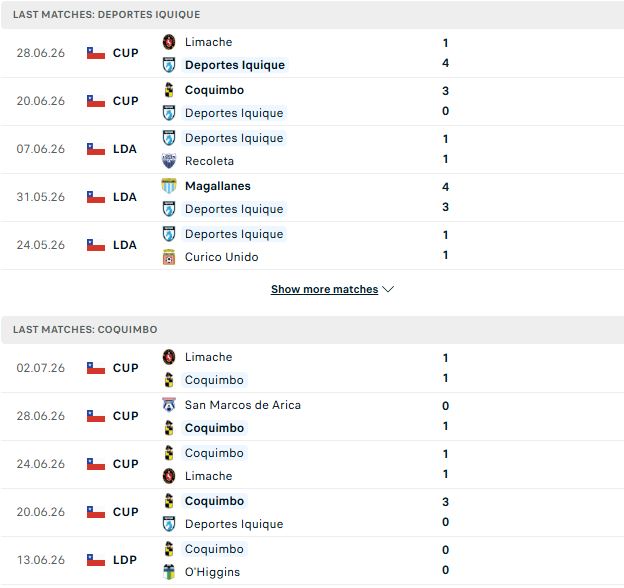
Task: Click the Last Matches: Coquimbo header
Action: [85, 329]
